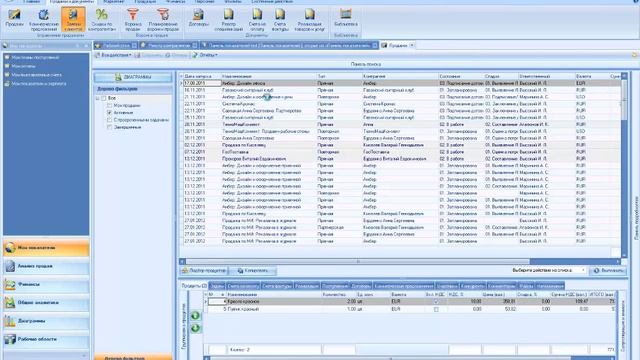This screenshot has height=360, width=640.
Task: Collapse the Все filter tree node
Action: (98, 98)
